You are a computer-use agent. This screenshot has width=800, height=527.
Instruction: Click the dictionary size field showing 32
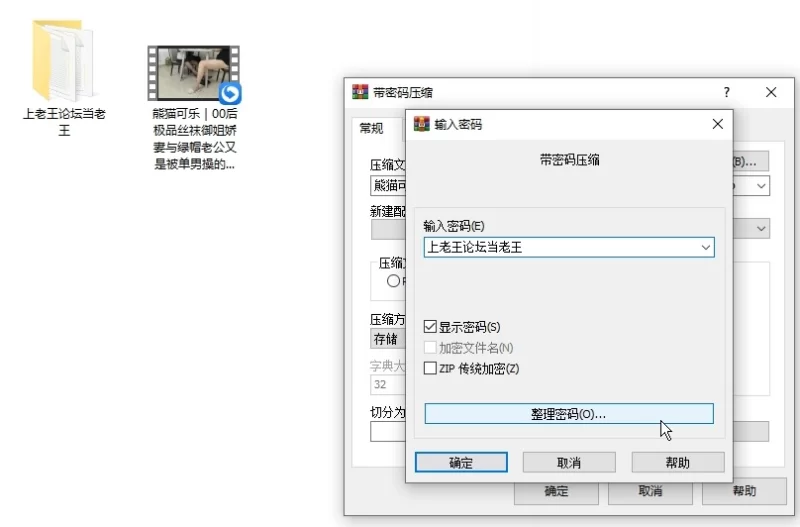[x=388, y=385]
